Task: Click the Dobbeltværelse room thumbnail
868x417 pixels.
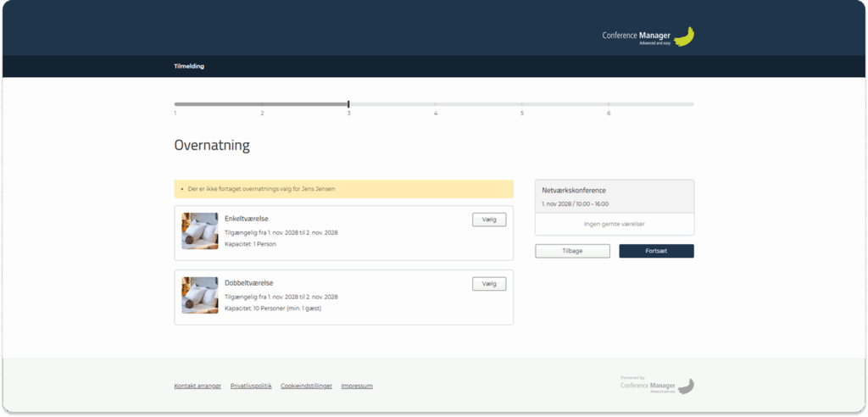Action: [200, 295]
